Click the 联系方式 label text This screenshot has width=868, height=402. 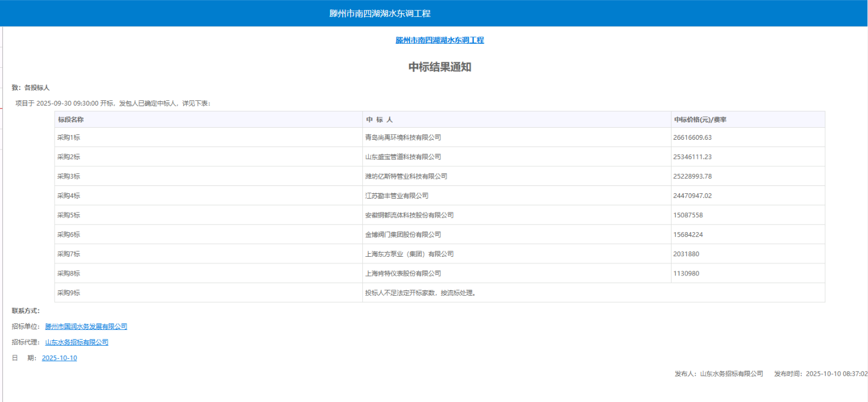25,311
